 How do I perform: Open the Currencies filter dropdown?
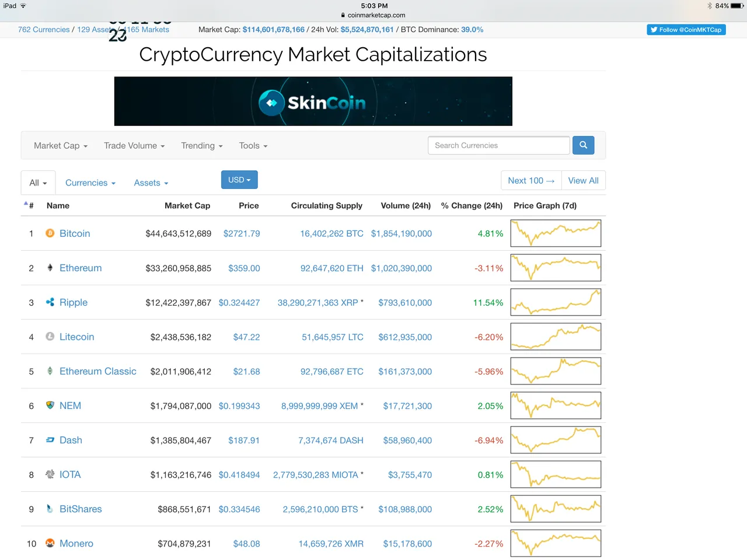point(90,183)
